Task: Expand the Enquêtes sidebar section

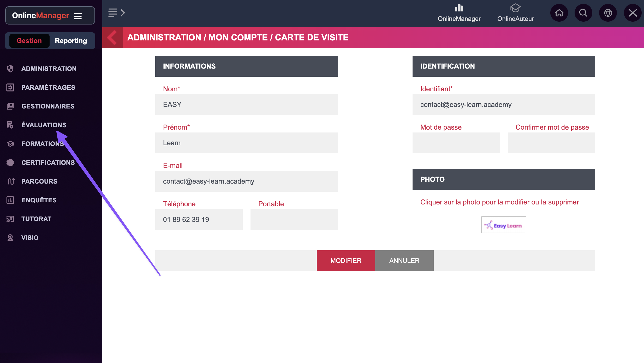Action: point(39,200)
